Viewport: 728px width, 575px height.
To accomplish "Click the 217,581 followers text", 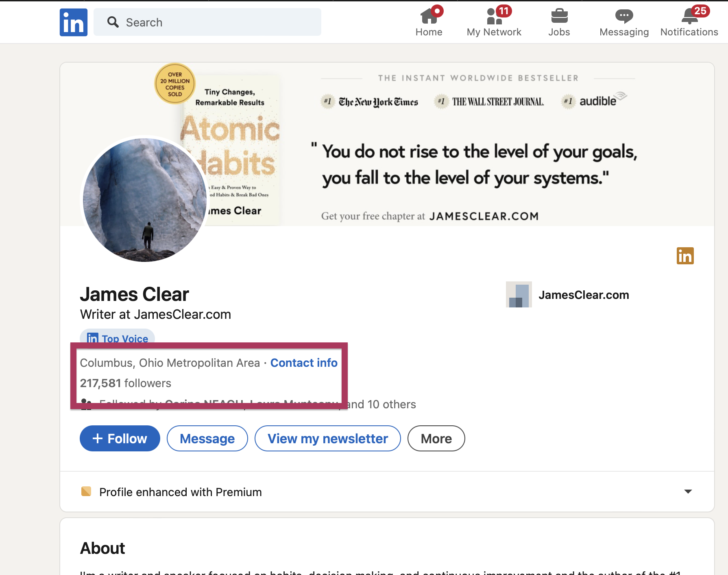I will 126,383.
